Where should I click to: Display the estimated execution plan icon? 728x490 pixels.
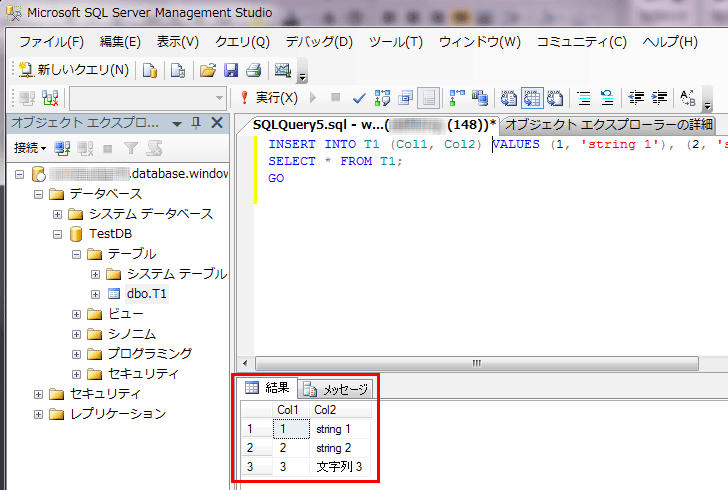pos(382,98)
